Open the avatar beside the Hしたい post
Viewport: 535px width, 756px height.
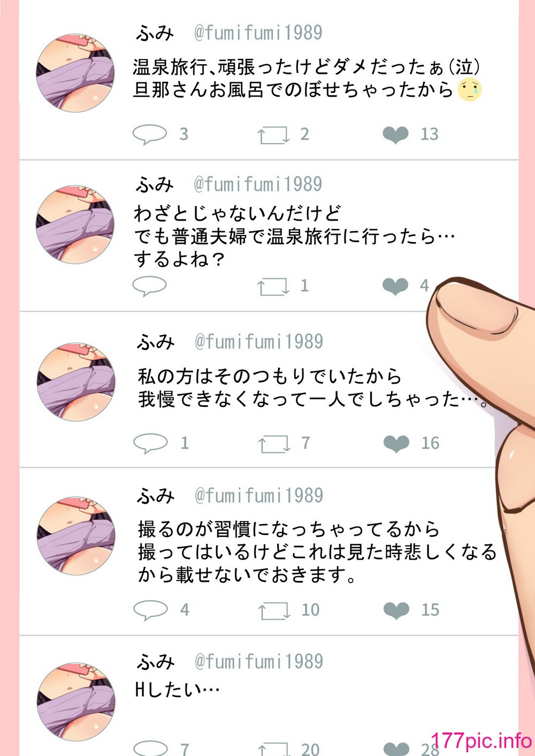75,702
